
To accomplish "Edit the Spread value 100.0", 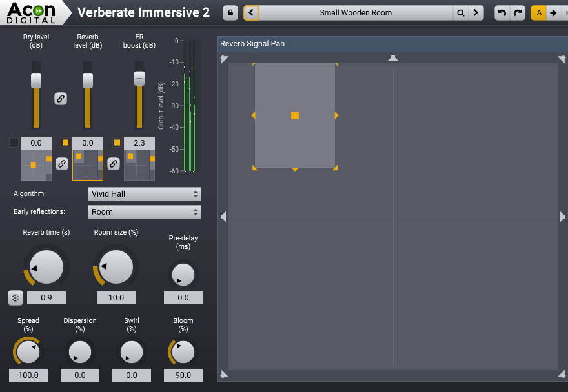I will click(x=28, y=375).
